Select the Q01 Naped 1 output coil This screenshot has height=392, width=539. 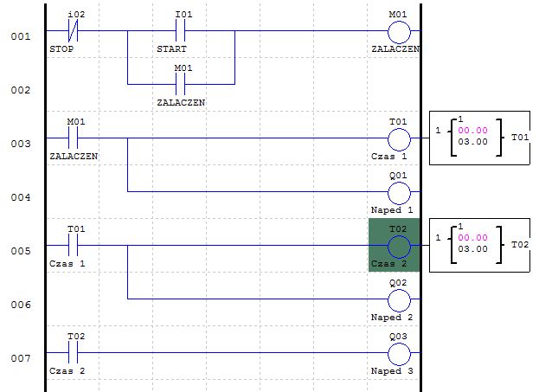coord(398,192)
